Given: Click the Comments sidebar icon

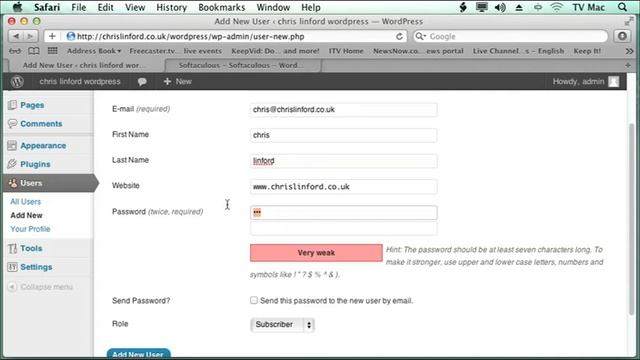Looking at the screenshot, I should [12, 123].
